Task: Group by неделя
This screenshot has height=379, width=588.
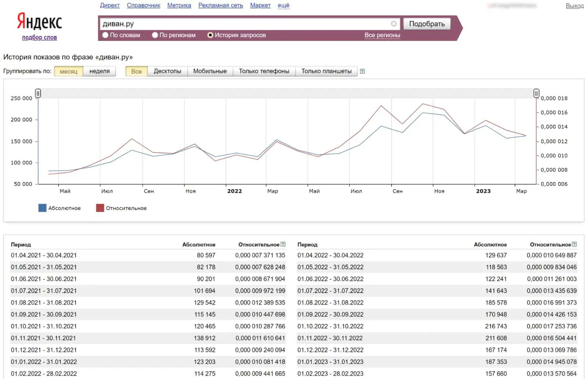Action: point(100,71)
